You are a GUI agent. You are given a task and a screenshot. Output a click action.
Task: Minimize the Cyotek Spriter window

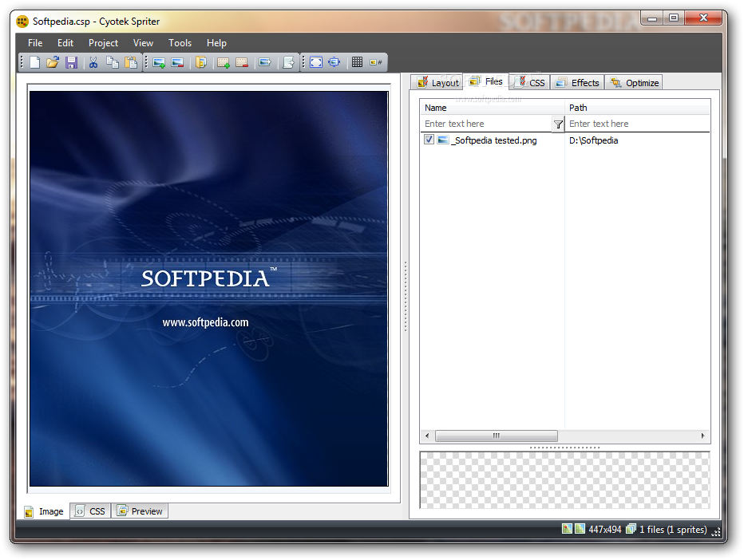[652, 18]
